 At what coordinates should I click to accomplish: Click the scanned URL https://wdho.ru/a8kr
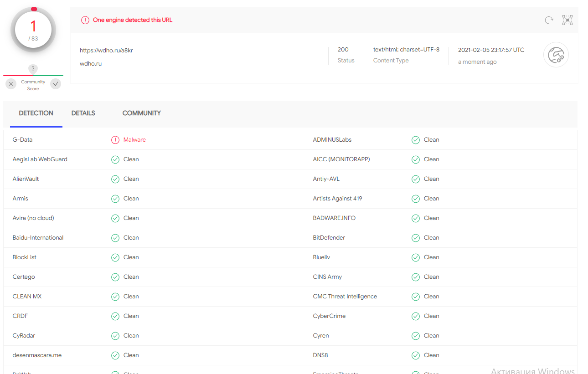point(106,51)
